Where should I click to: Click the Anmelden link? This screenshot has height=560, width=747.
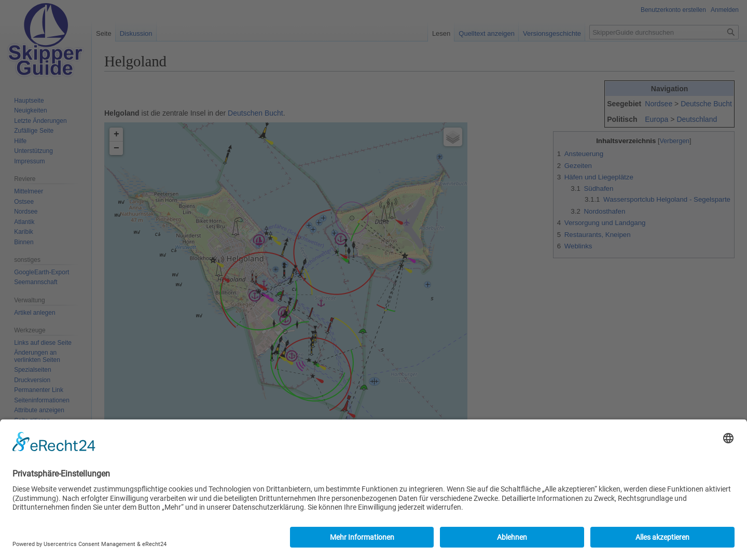click(x=725, y=10)
